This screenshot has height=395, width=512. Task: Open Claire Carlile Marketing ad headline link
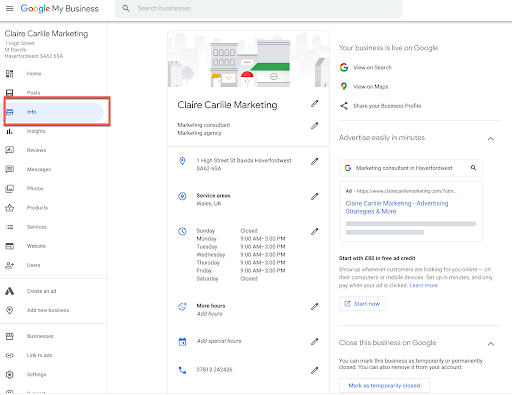[397, 207]
